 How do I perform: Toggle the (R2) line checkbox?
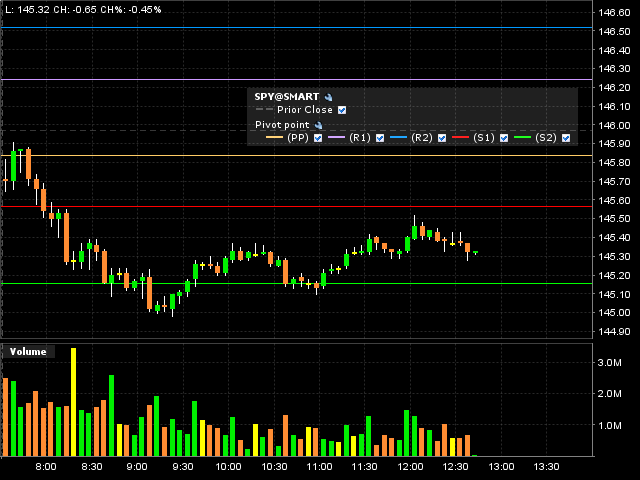442,138
